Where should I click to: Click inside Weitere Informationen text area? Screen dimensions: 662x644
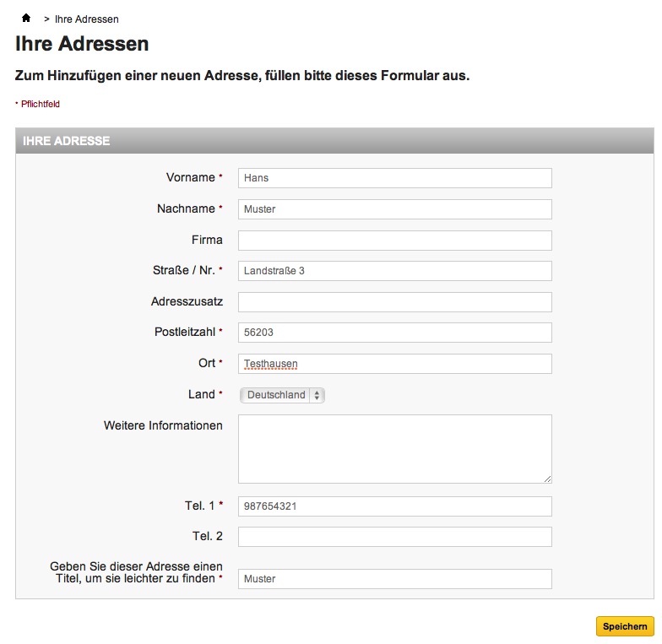[x=394, y=448]
